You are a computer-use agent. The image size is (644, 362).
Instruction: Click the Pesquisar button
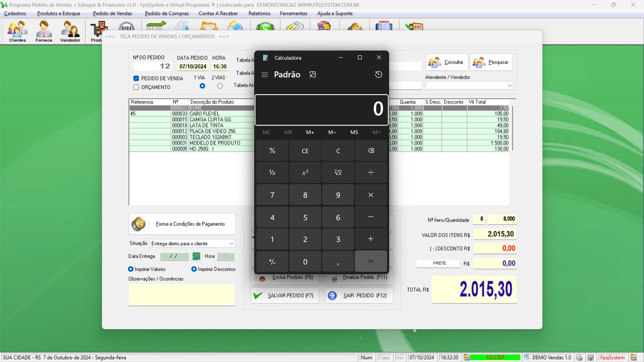pos(491,62)
